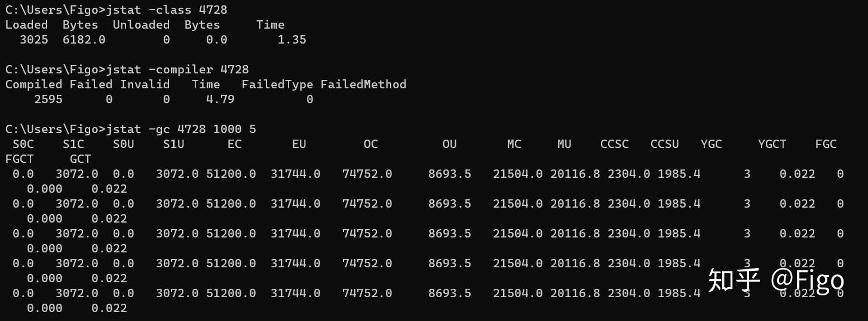Click the 'Compiled' column header

34,85
